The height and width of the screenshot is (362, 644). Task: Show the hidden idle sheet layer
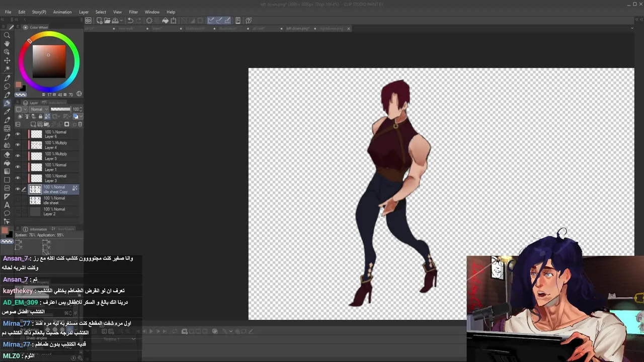(x=18, y=200)
